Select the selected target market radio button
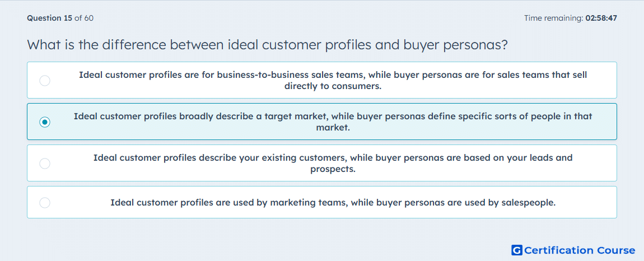This screenshot has height=261, width=644. 45,122
